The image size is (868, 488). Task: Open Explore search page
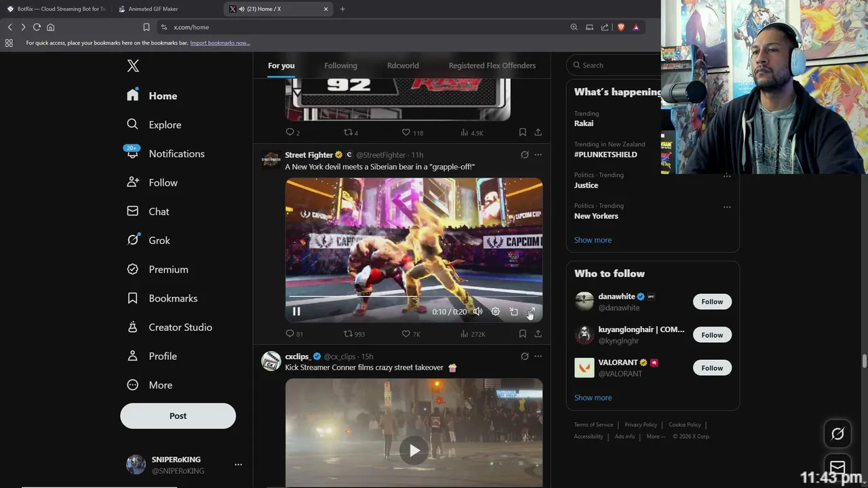[x=154, y=125]
